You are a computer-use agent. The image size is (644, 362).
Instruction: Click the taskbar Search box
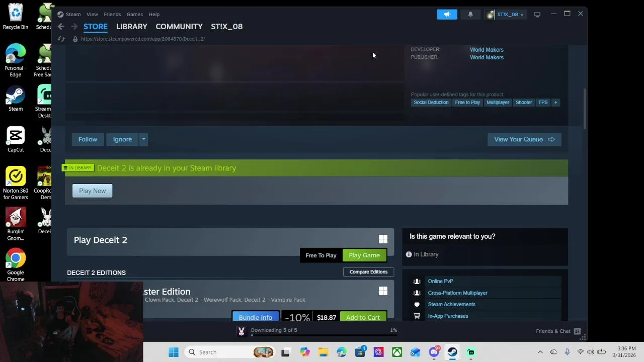[x=230, y=352]
